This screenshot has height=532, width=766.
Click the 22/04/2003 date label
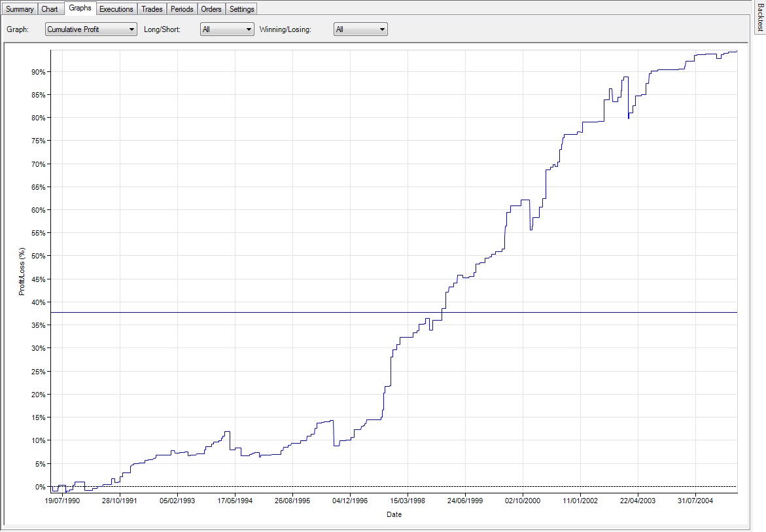pyautogui.click(x=638, y=501)
